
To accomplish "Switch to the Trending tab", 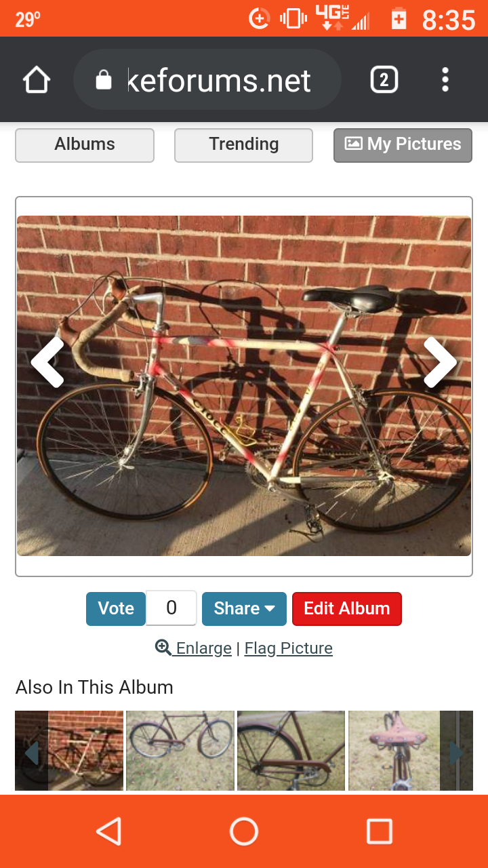I will coord(244,145).
